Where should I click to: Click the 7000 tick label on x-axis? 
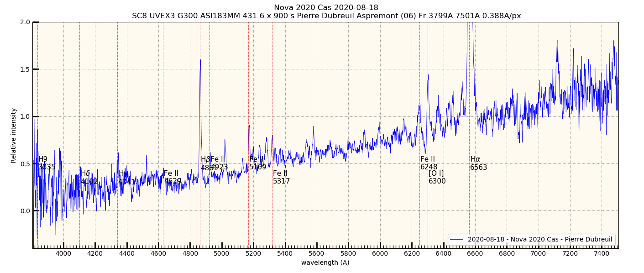pos(538,253)
